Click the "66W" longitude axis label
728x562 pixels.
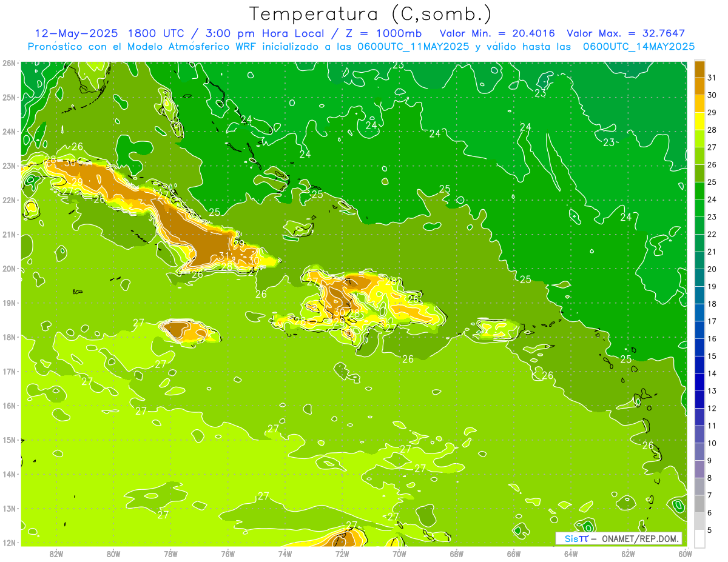[514, 554]
